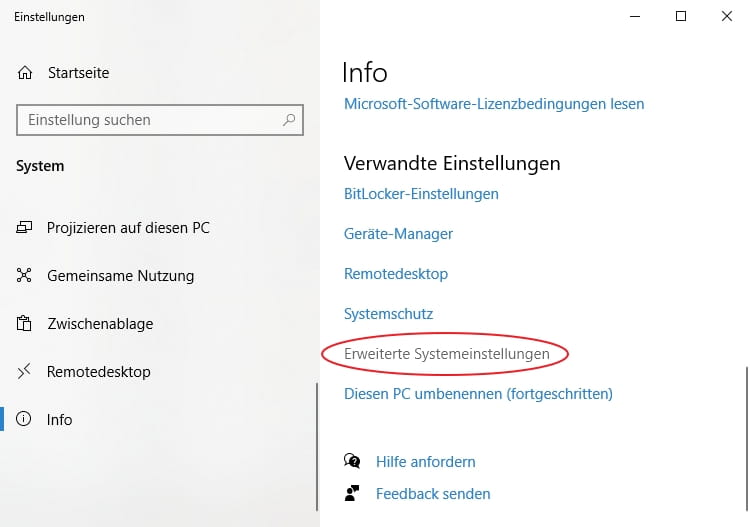Select Gemeinsame Nutzung in sidebar
This screenshot has width=750, height=527.
tap(120, 275)
